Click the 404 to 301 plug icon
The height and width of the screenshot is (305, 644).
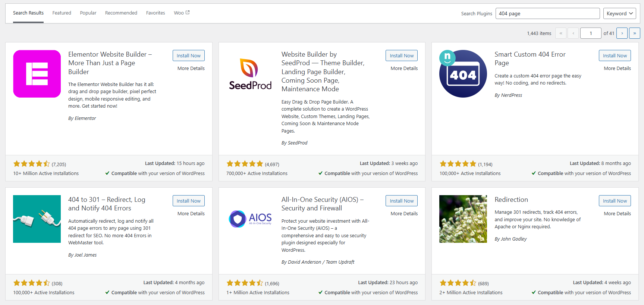[x=37, y=219]
